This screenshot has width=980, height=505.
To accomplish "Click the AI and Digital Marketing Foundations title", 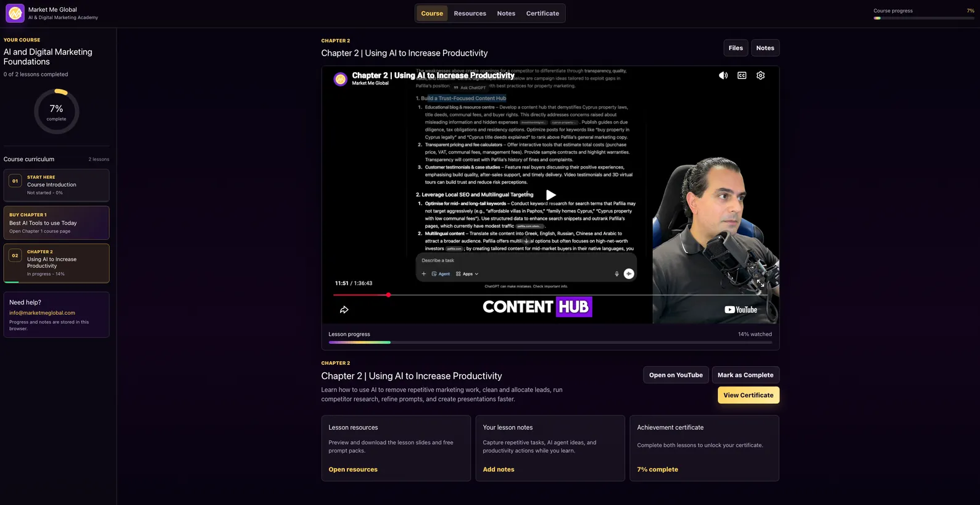I will 48,57.
